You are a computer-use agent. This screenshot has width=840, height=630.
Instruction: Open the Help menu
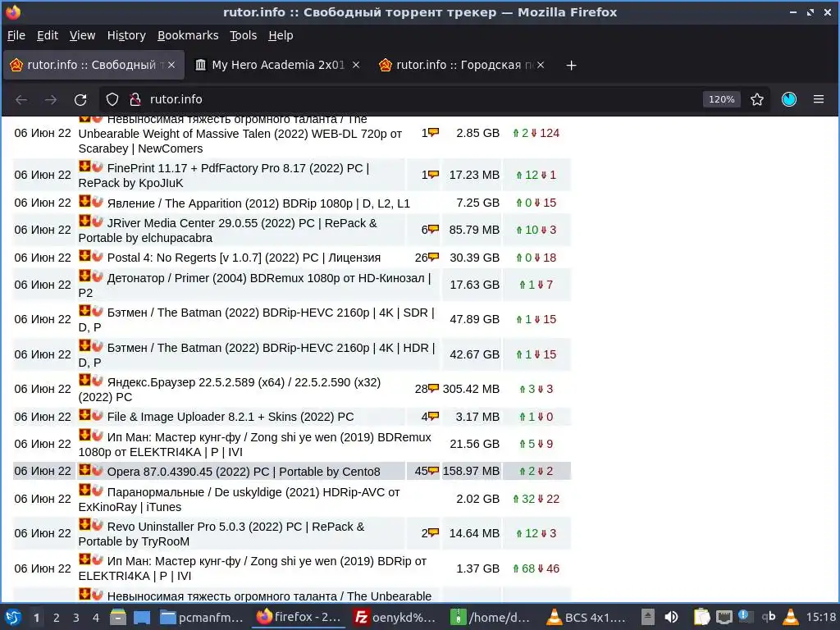[281, 35]
